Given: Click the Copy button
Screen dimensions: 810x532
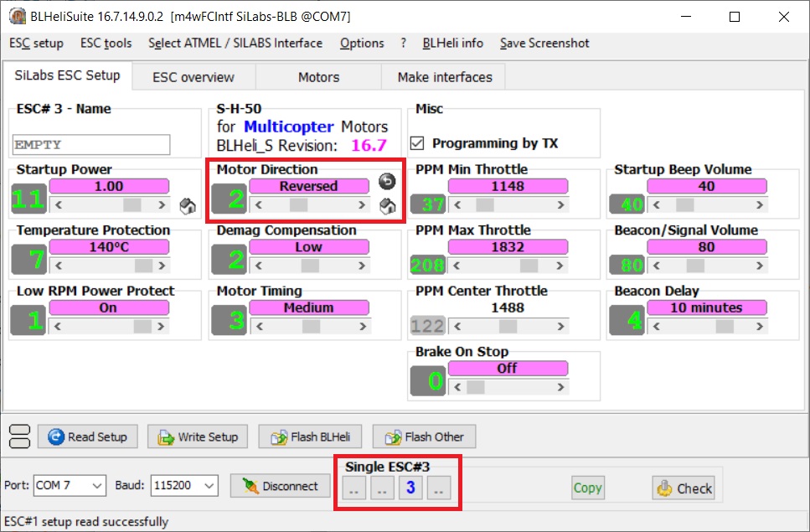Looking at the screenshot, I should 588,488.
